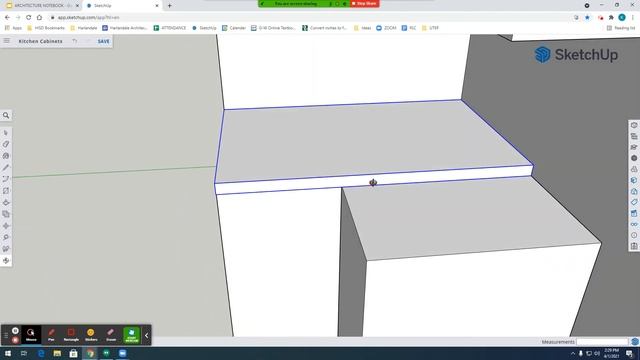Bookmark this page with the star

(587, 18)
